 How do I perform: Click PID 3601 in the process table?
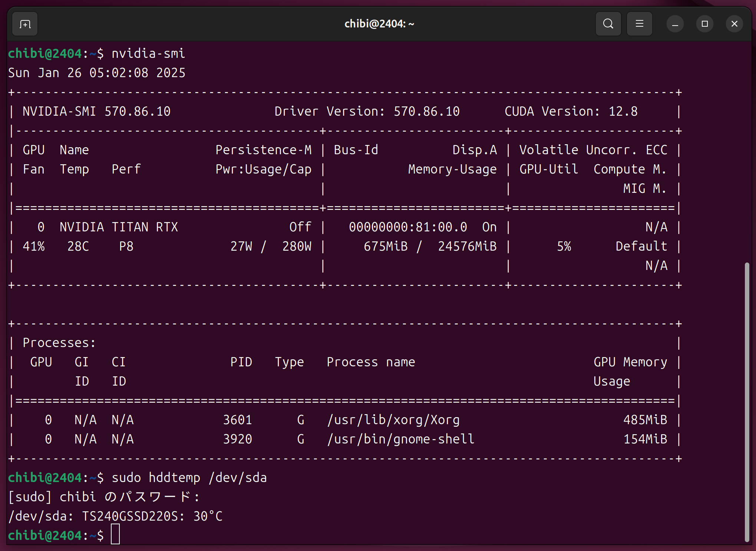coord(237,420)
